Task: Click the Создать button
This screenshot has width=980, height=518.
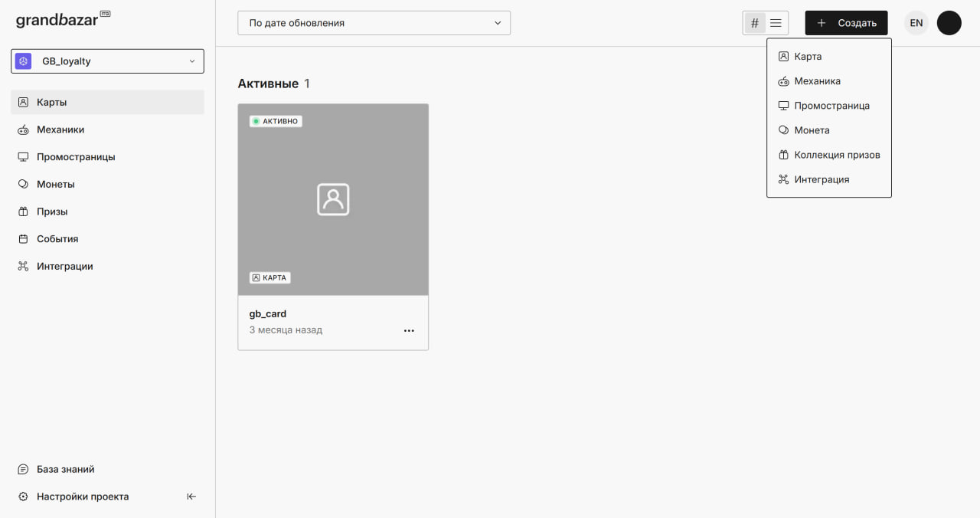Action: pyautogui.click(x=846, y=23)
